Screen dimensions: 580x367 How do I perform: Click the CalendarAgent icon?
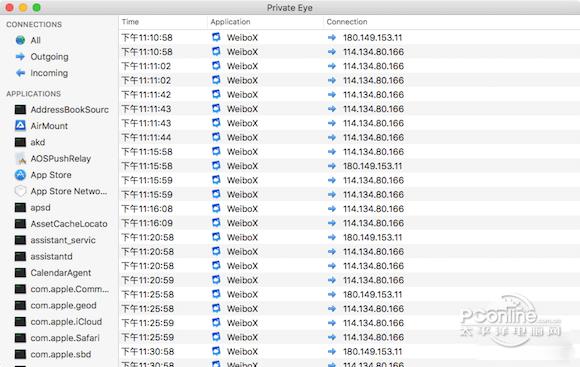(x=20, y=273)
